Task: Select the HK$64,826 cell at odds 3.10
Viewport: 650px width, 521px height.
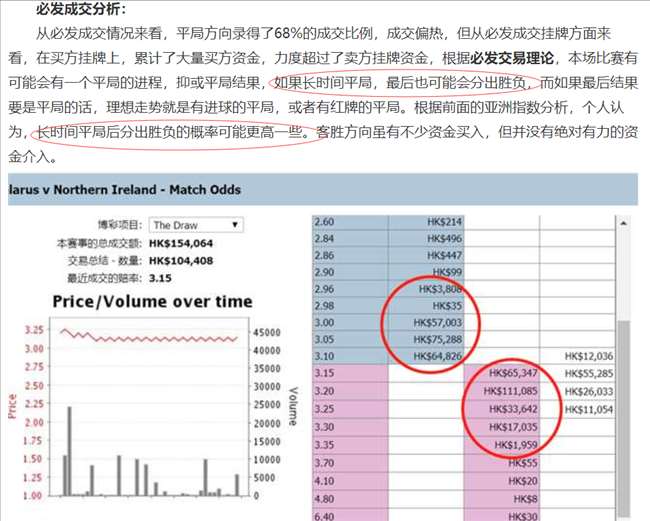Action: (x=427, y=357)
